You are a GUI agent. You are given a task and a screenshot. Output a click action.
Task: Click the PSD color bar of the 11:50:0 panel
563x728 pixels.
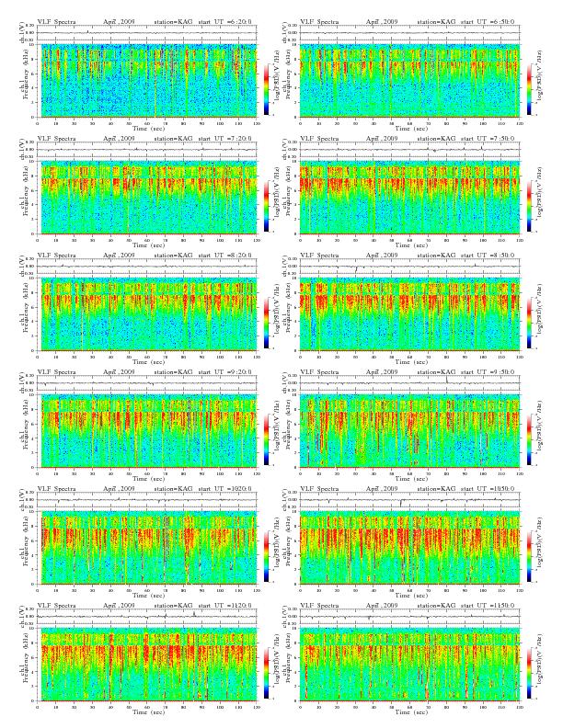click(530, 674)
